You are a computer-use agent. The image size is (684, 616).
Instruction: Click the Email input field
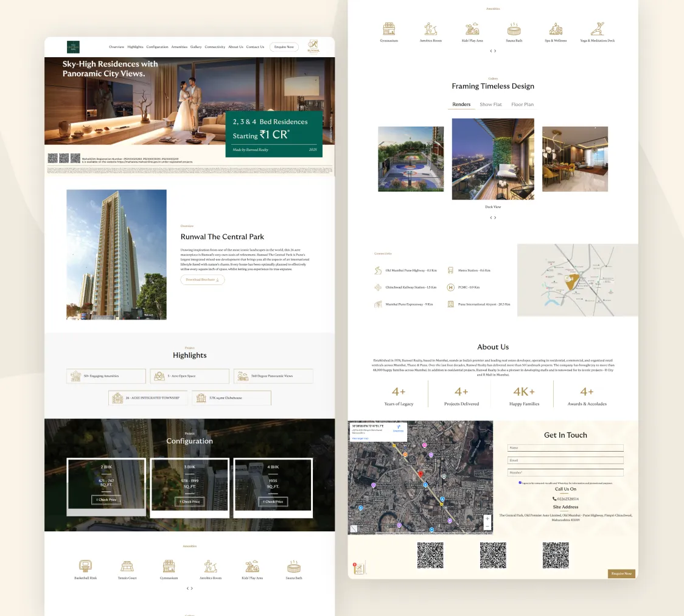[565, 460]
